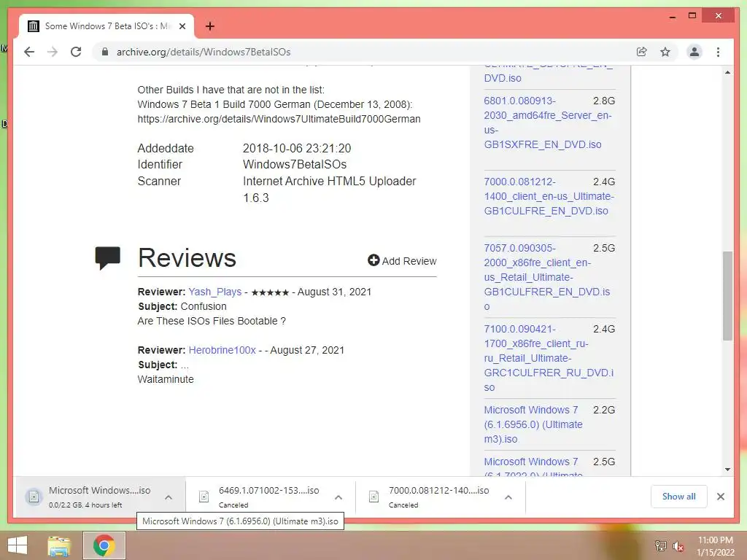Click the Are These ISOs Files Bootable text
Screen dimensions: 747x560
[212, 321]
